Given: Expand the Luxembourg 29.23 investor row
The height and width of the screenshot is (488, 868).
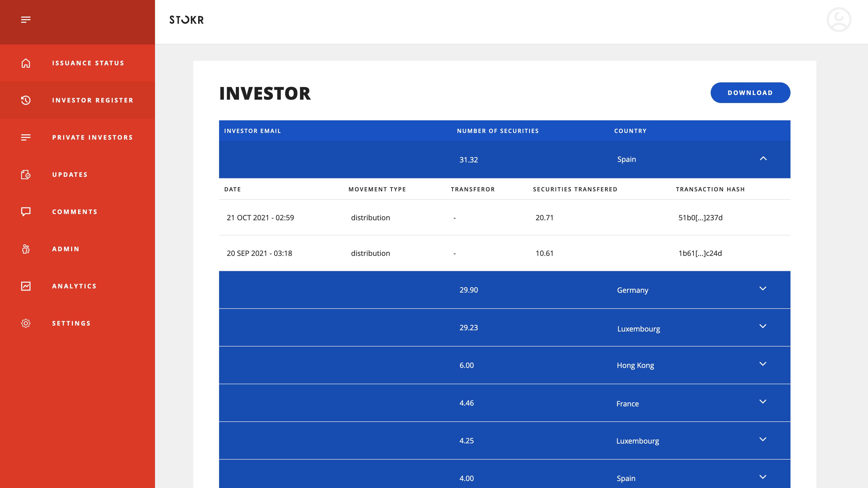Looking at the screenshot, I should click(x=763, y=326).
